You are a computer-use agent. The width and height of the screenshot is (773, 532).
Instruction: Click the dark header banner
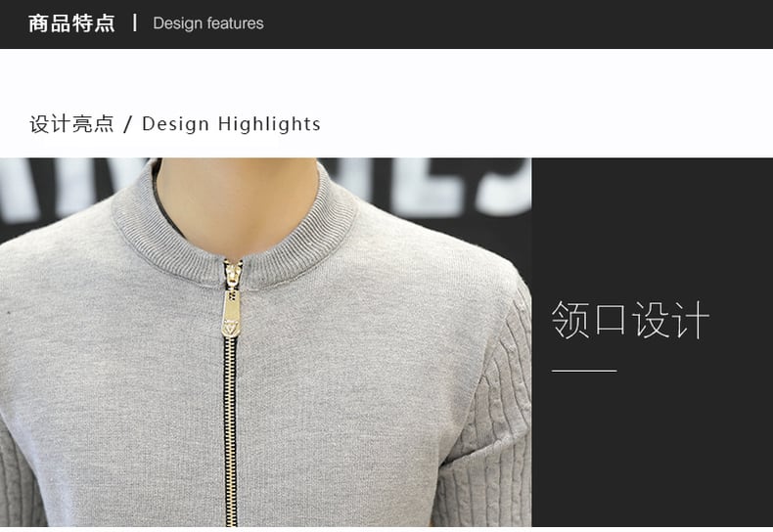click(386, 24)
